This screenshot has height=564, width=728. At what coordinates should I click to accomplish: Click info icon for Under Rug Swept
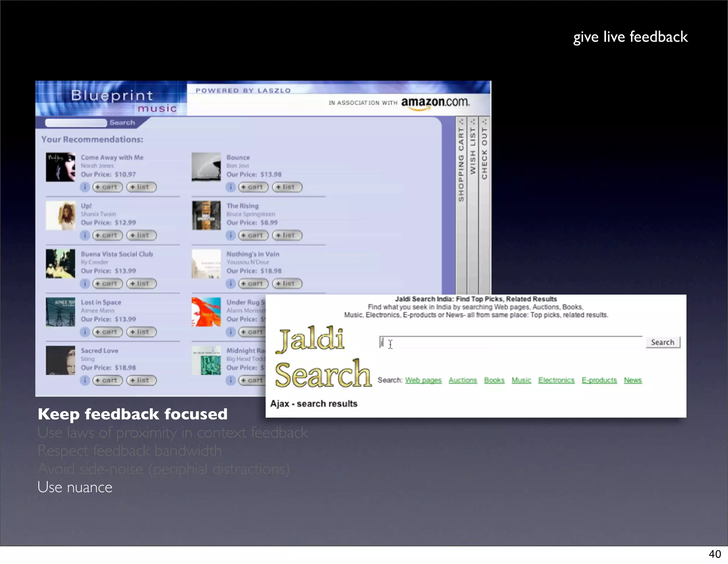tap(230, 332)
